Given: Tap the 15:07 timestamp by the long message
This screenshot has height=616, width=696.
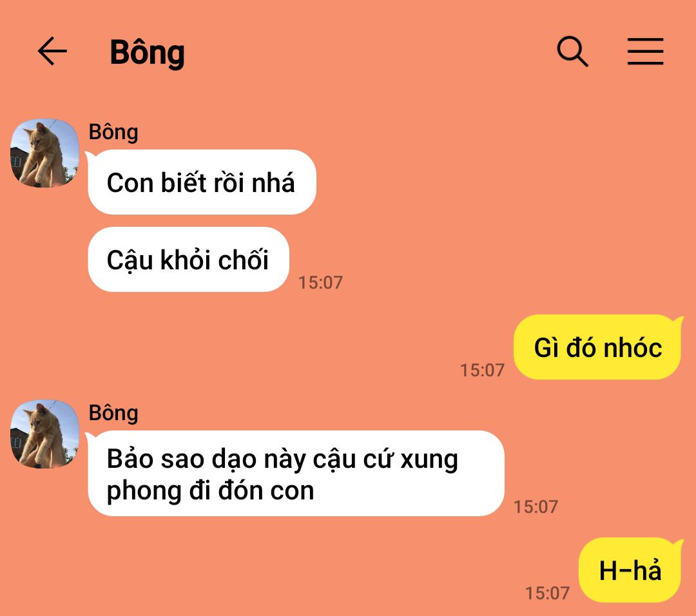Looking at the screenshot, I should point(536,507).
